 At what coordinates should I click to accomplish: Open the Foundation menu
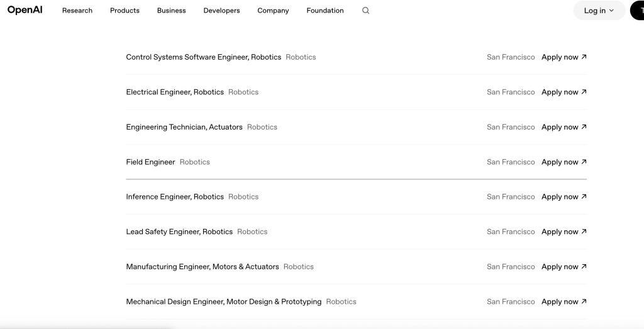click(325, 11)
